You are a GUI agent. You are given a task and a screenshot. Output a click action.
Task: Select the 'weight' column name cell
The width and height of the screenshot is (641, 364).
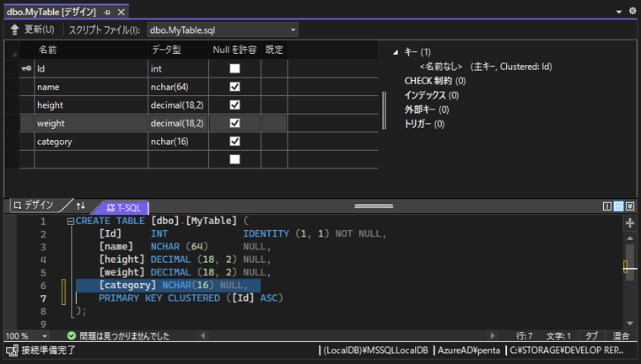point(91,123)
